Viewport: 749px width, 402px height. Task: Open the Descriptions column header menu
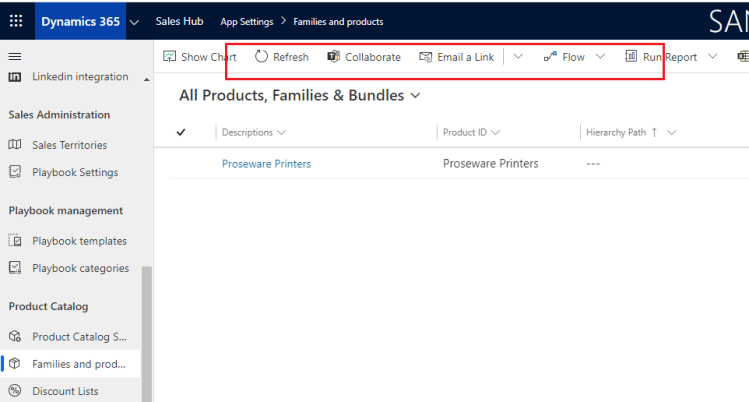click(x=254, y=132)
